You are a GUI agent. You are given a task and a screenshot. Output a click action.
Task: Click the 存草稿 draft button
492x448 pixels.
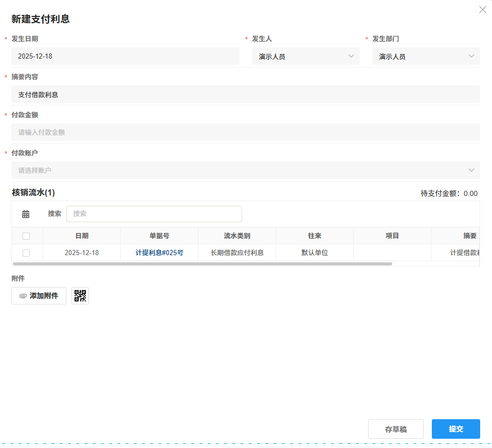point(395,428)
